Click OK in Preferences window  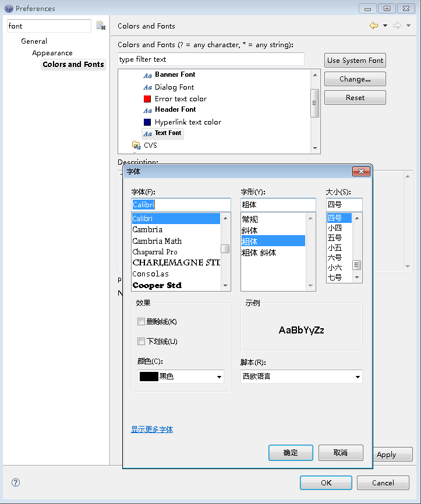click(x=326, y=482)
